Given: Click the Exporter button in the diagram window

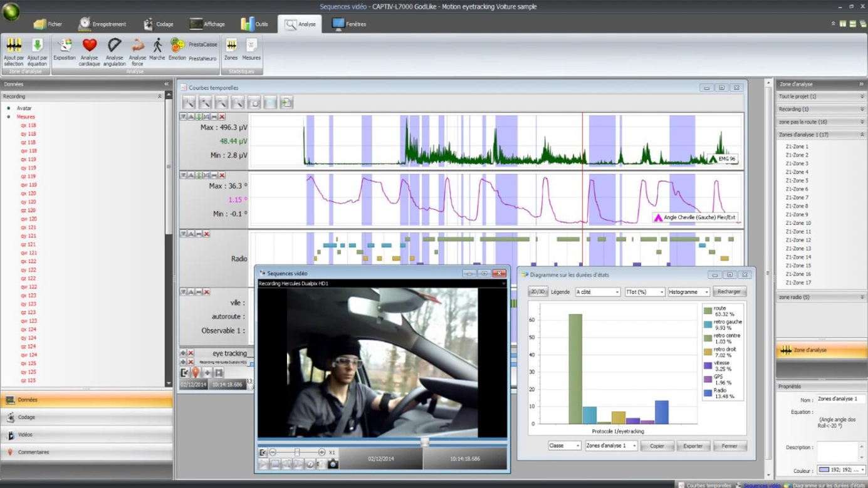Looking at the screenshot, I should 693,446.
